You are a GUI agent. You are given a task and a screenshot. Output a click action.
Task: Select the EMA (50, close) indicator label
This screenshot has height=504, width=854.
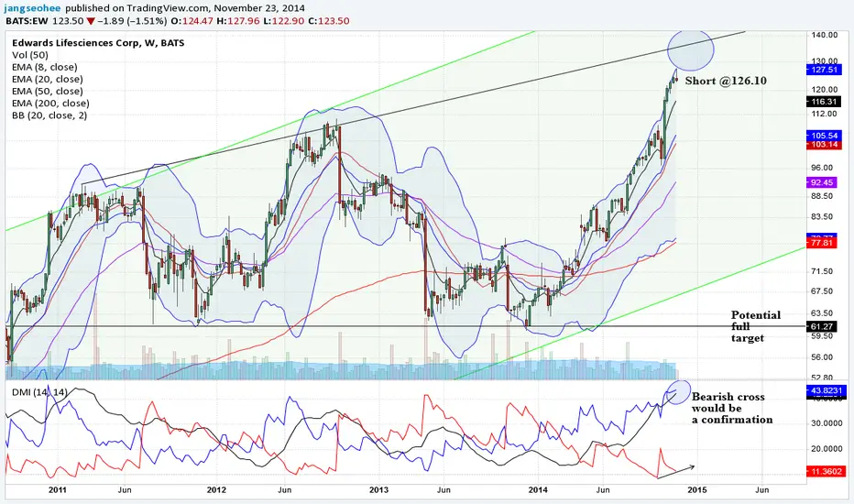[x=48, y=91]
